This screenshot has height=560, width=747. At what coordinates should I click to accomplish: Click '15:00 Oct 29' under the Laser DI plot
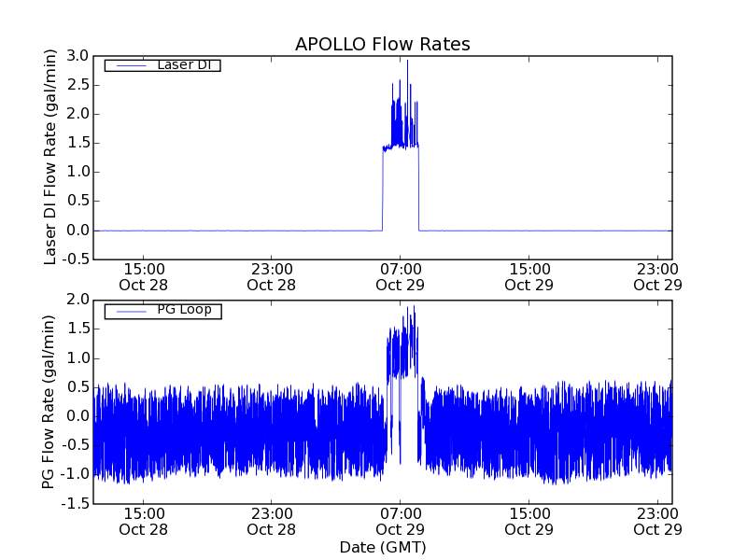[529, 277]
